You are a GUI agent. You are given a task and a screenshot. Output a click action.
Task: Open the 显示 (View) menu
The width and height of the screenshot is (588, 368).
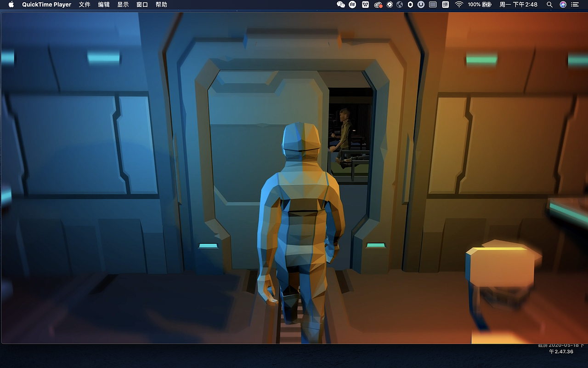coord(123,5)
